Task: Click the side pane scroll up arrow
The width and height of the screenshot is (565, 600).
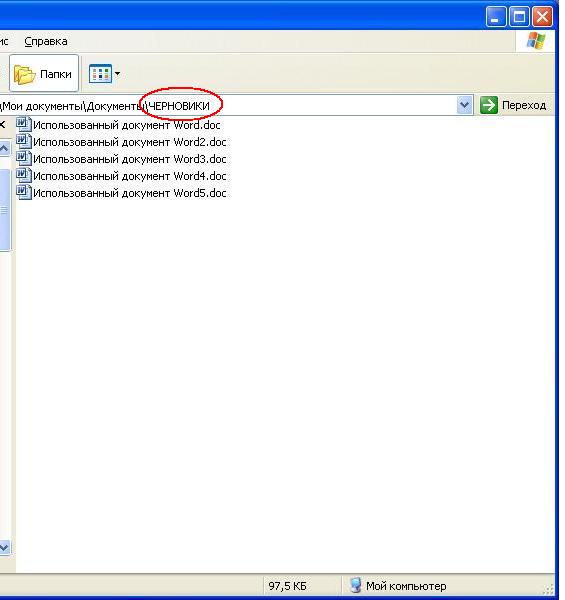Action: click(4, 148)
